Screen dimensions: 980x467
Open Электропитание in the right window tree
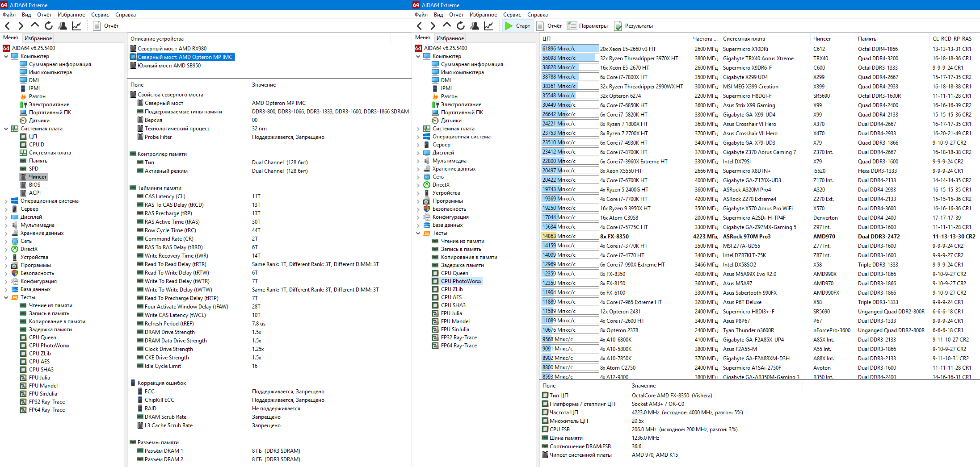[461, 104]
